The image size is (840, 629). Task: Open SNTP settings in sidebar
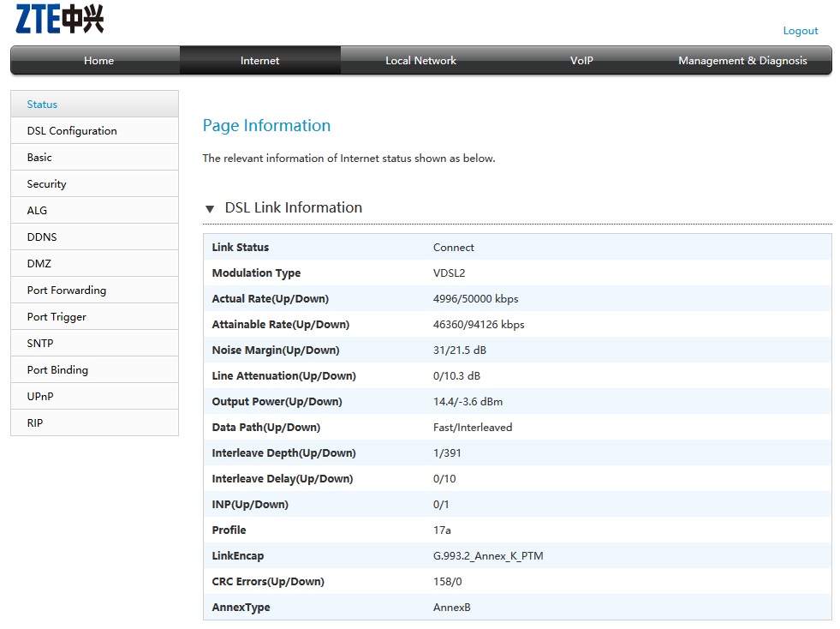pyautogui.click(x=40, y=344)
